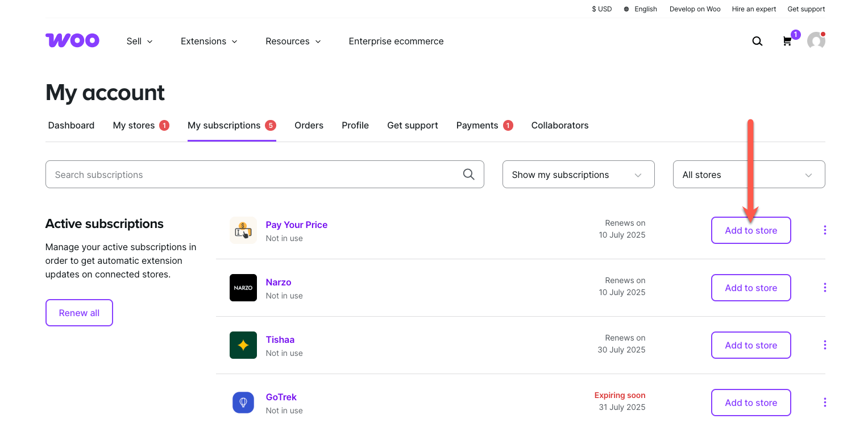Click the Pay Your Price product icon
This screenshot has width=868, height=427.
(x=243, y=230)
